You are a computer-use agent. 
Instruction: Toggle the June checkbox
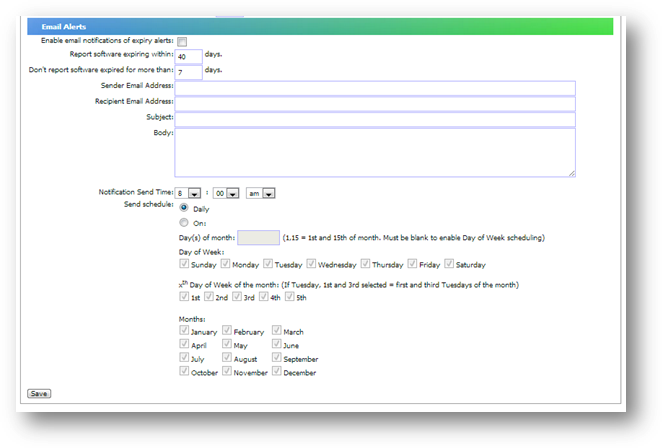pos(277,344)
